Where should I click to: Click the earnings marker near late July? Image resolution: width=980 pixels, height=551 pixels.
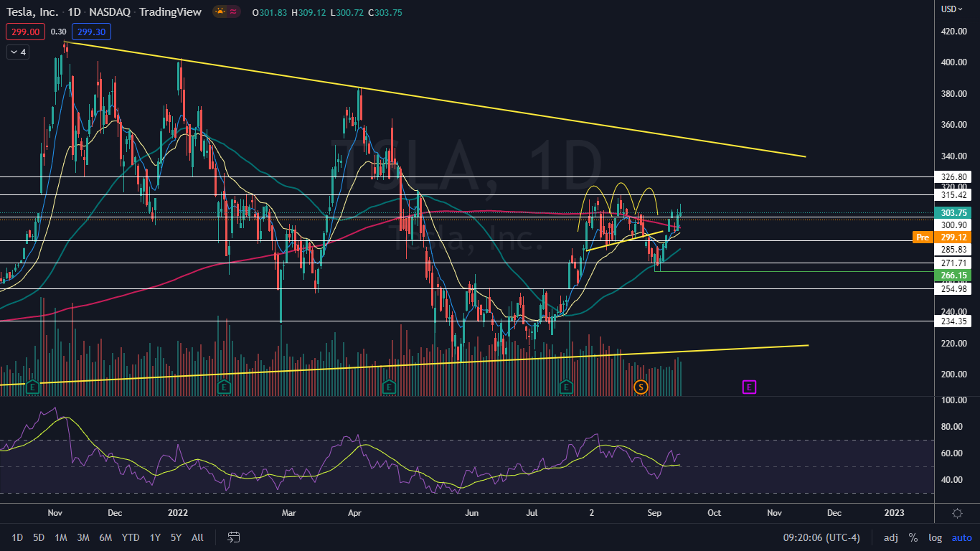566,387
